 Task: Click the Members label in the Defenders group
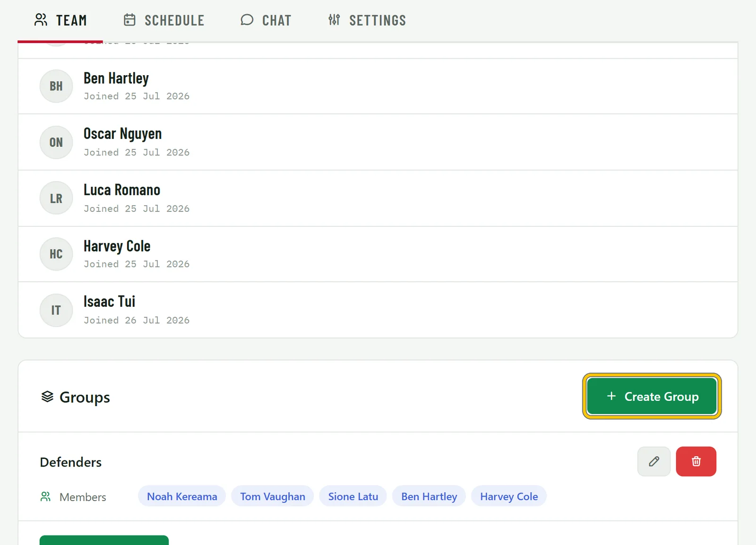pos(83,497)
